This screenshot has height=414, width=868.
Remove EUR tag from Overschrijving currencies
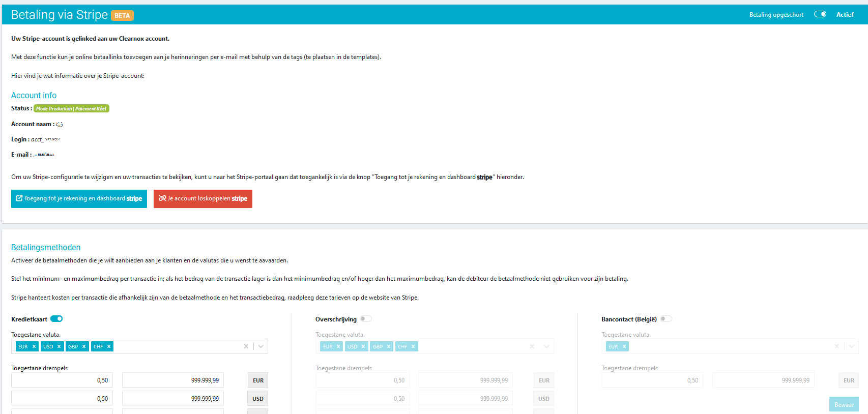pyautogui.click(x=338, y=346)
